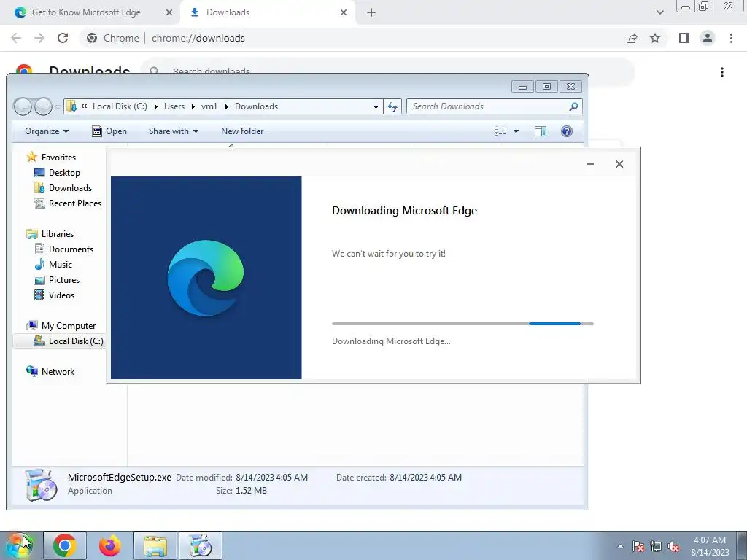Go back in Explorer window
The image size is (747, 560).
23,106
